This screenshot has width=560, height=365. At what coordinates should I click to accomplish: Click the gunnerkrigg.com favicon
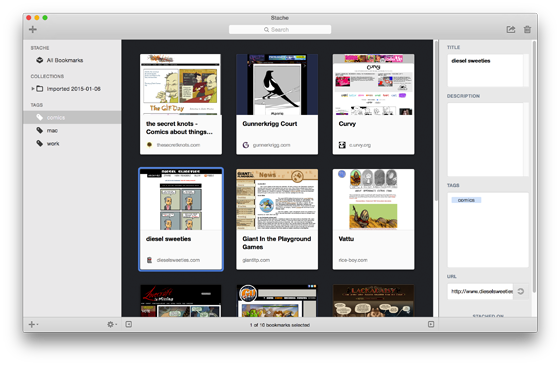point(246,145)
